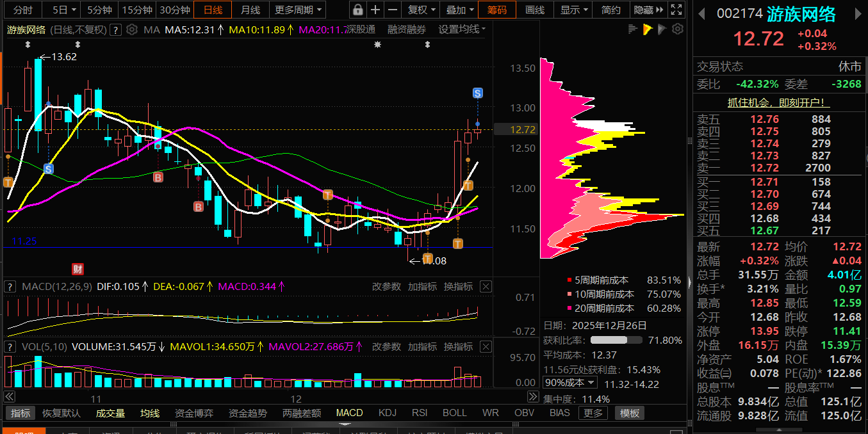868x434 pixels.
Task: Open the 复权 adjustment dropdown
Action: (x=422, y=10)
